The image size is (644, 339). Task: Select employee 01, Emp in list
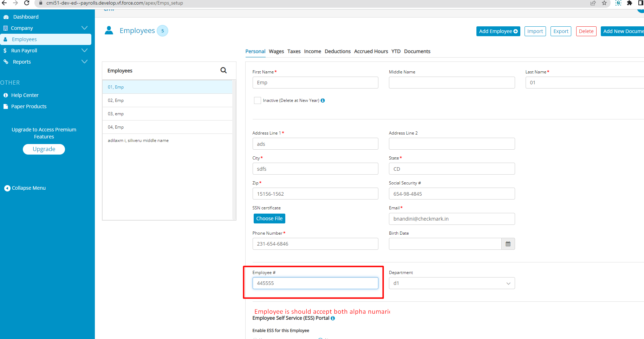(x=167, y=87)
